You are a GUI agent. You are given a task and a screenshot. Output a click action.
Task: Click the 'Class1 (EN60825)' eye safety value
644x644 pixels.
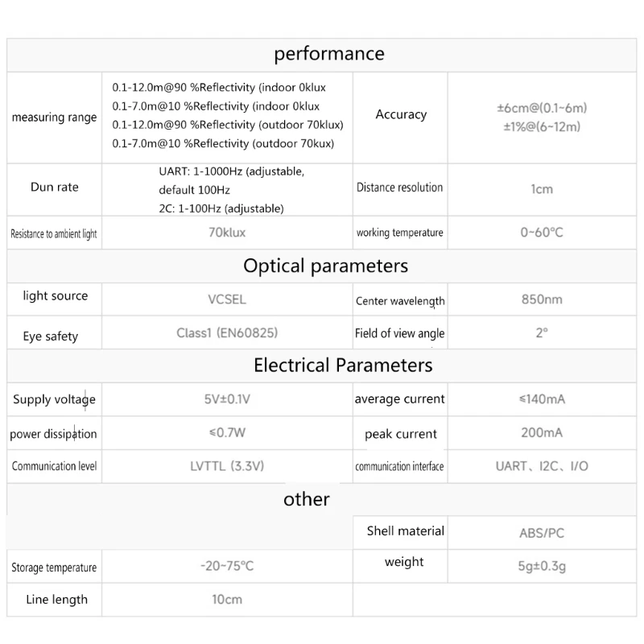[227, 332]
